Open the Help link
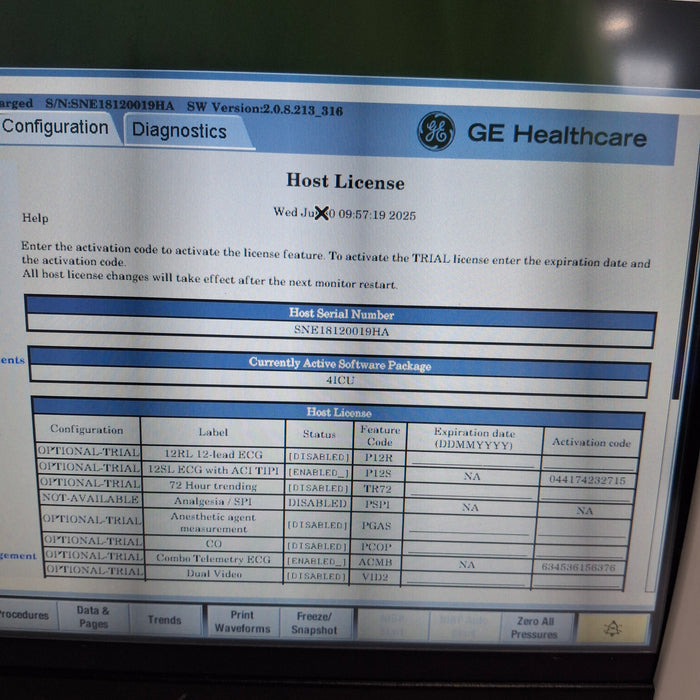Screen dimensions: 700x700 pos(35,218)
